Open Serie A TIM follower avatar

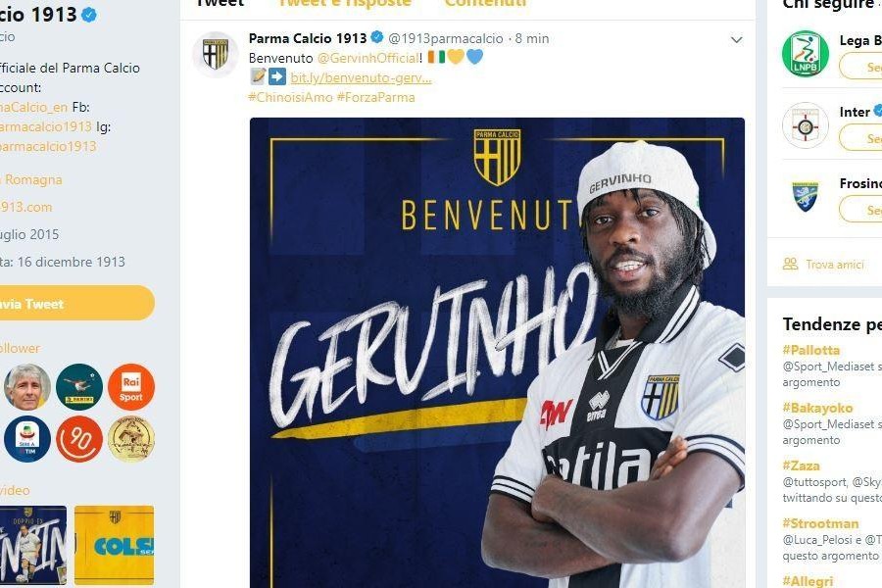click(27, 439)
